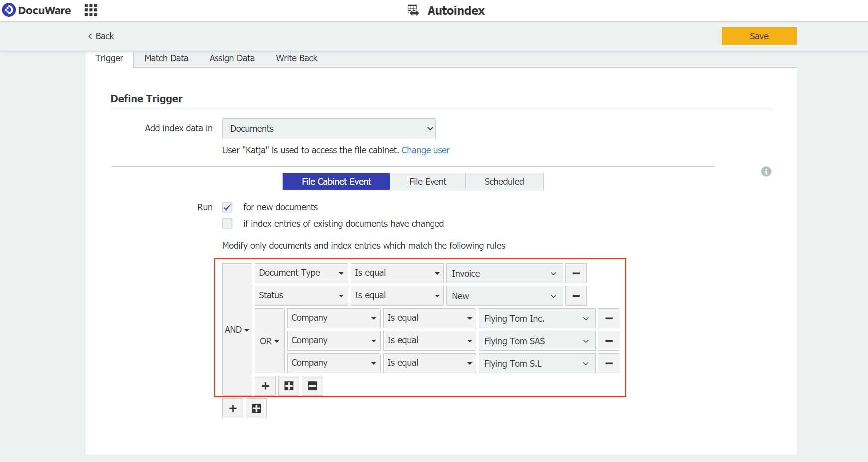Screen dimensions: 868x462
Task: Enable 'if index entries of existing documents have changed'
Action: pos(227,224)
